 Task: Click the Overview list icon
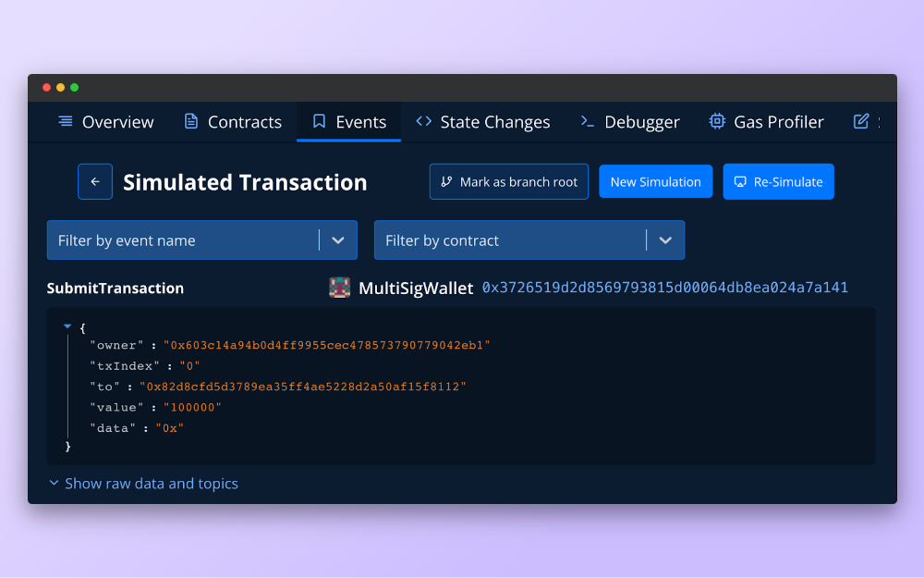click(66, 121)
